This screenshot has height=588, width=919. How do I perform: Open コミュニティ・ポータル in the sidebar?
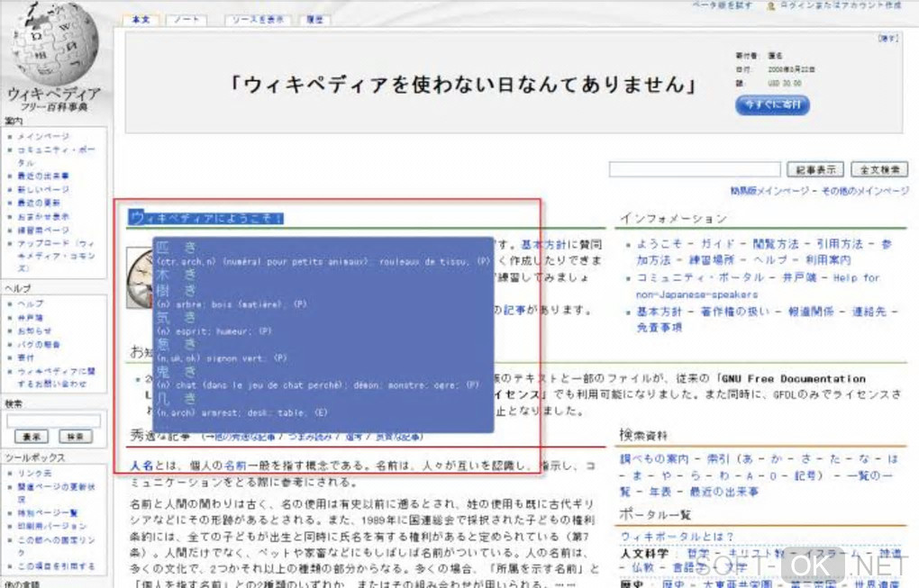click(x=56, y=156)
